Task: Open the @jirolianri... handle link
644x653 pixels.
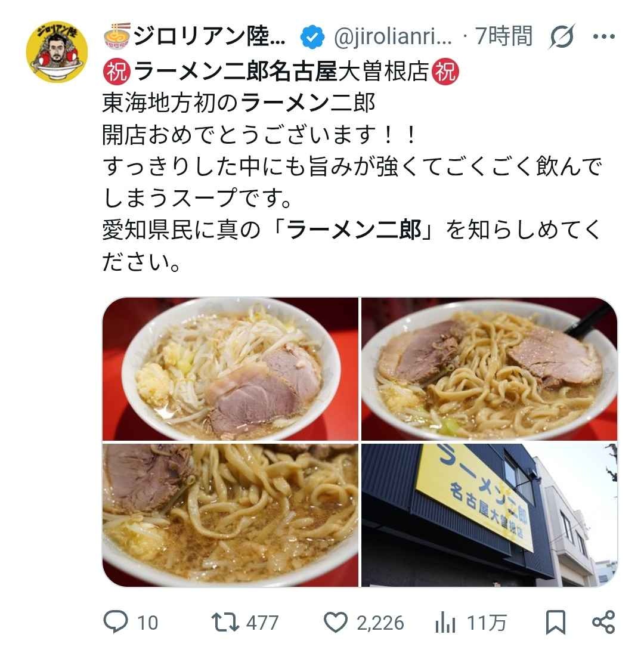Action: tap(393, 36)
